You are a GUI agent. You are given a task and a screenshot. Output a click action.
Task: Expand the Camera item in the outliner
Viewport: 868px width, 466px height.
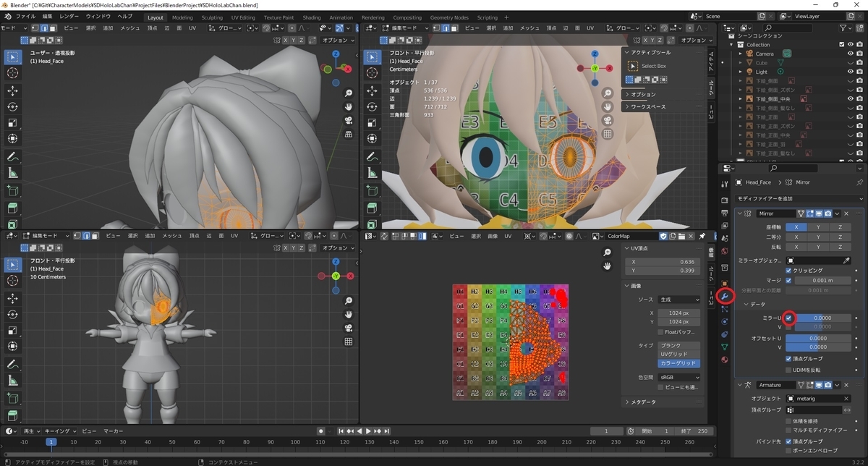point(741,54)
